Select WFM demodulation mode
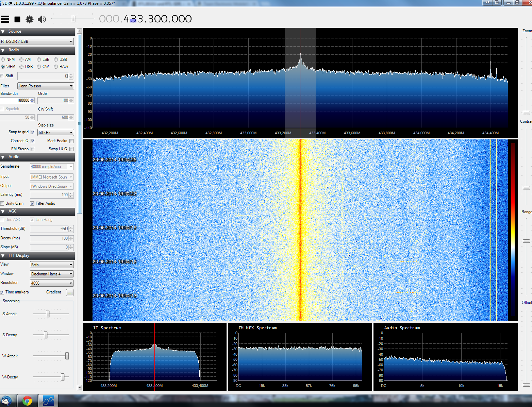 point(3,67)
